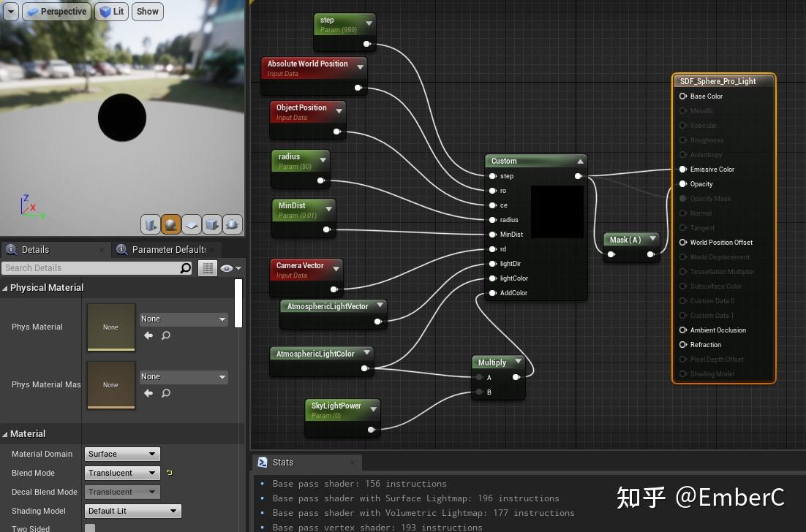The image size is (806, 532).
Task: Use the teapot custom preview mesh
Action: (x=233, y=224)
